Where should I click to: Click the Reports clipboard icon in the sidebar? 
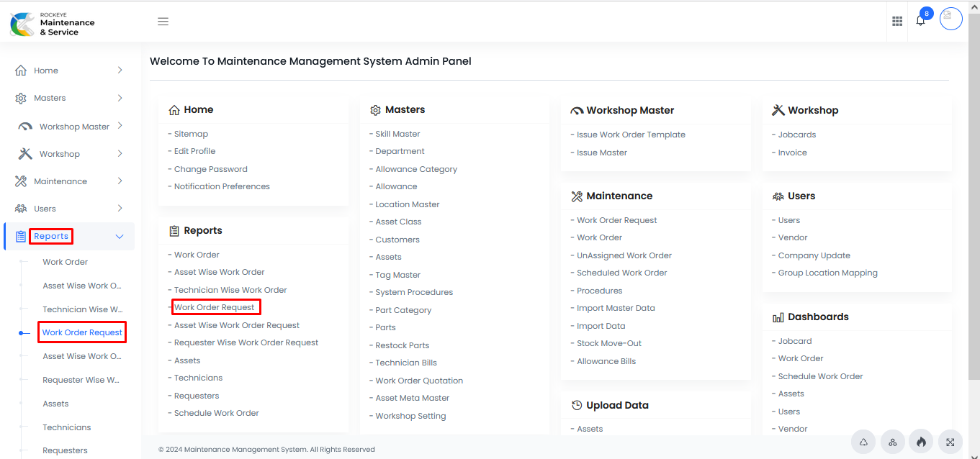click(21, 236)
